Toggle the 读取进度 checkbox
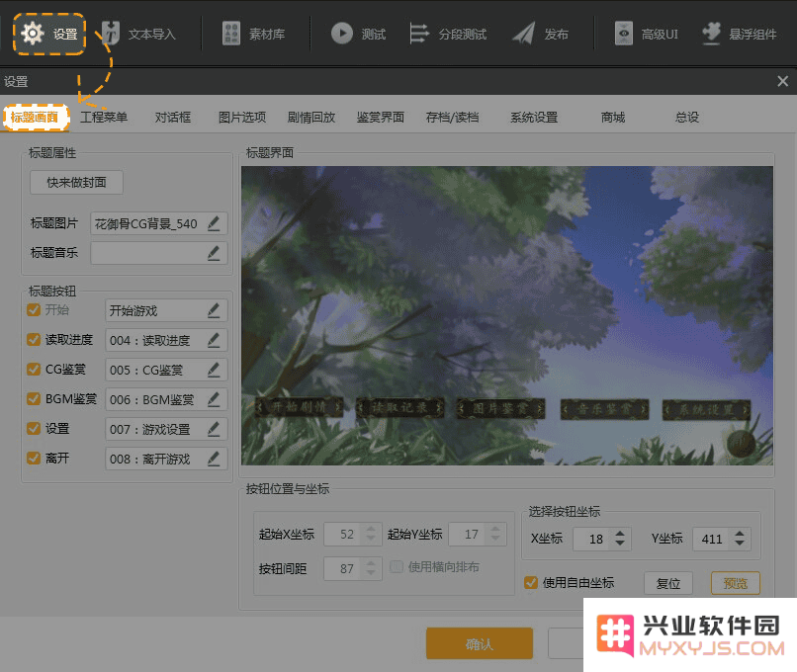Screen dimensions: 797x672 (34, 339)
